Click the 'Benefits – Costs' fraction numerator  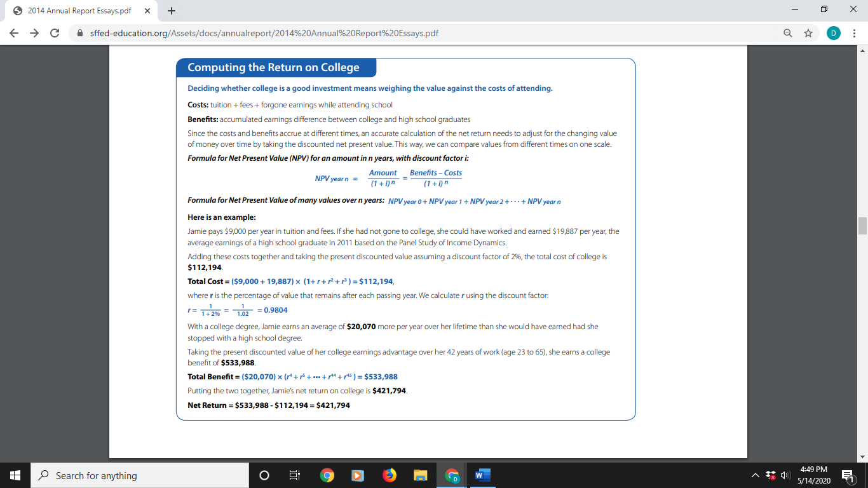436,173
